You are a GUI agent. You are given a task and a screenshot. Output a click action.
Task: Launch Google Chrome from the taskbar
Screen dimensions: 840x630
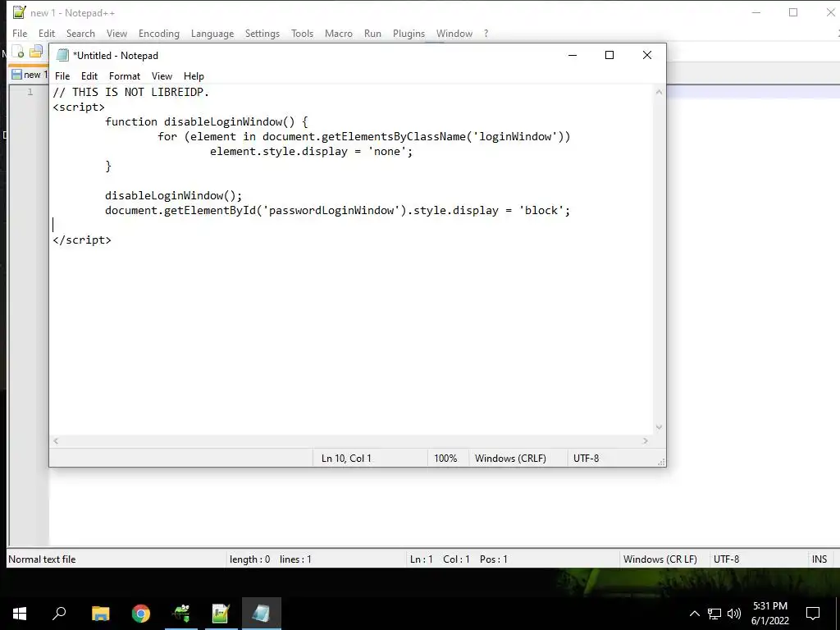pyautogui.click(x=141, y=614)
